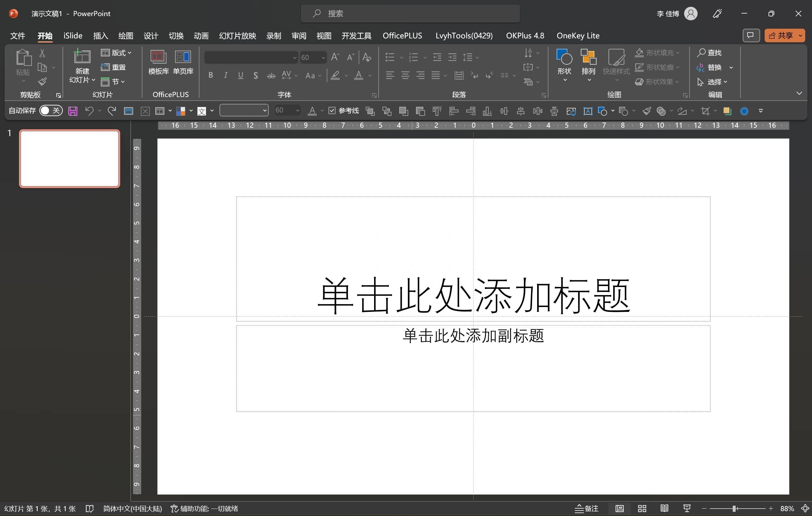The width and height of the screenshot is (812, 516).
Task: Open the ribbon font size 60 dropdown
Action: (x=323, y=58)
